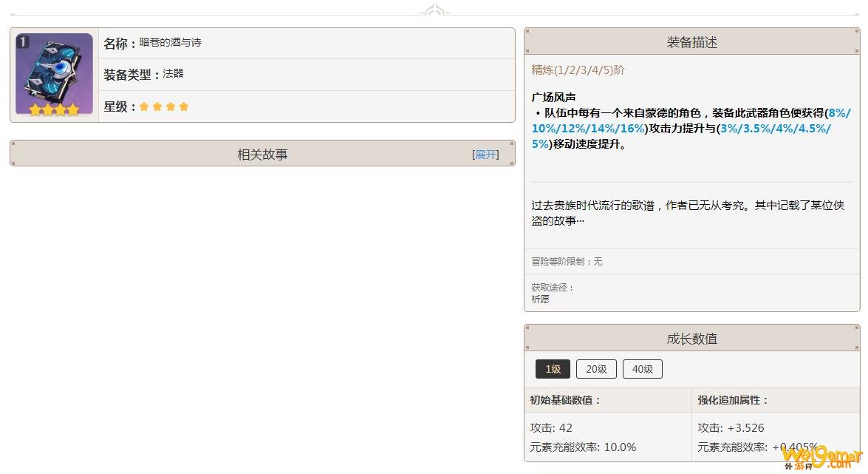The width and height of the screenshot is (868, 474).
Task: Click the 精炼(1/2/3/4/5)阶 refinement label
Action: tap(578, 70)
